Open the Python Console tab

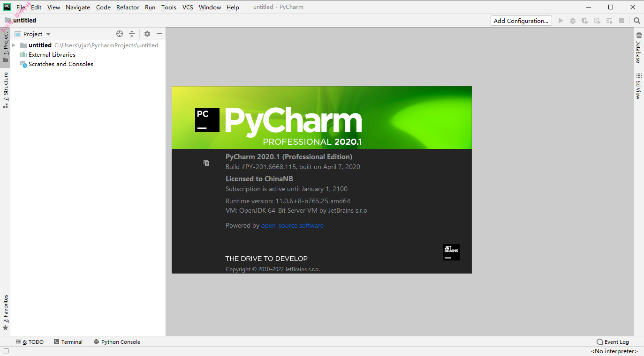(117, 342)
